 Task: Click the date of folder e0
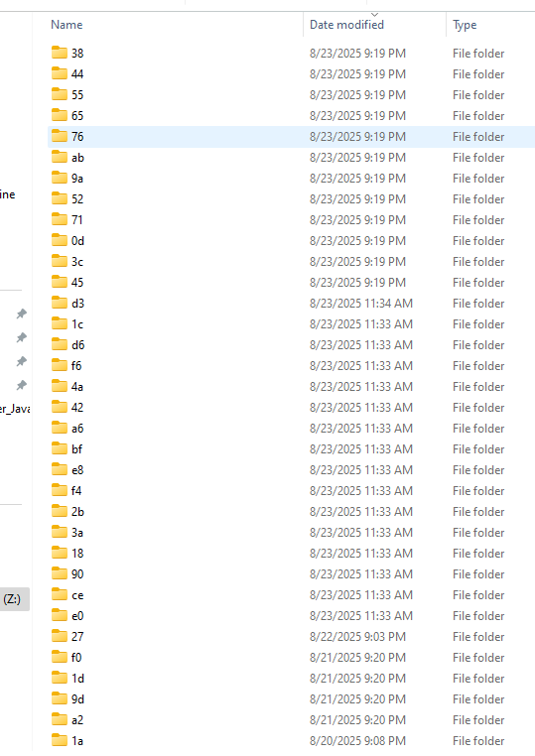click(x=361, y=616)
